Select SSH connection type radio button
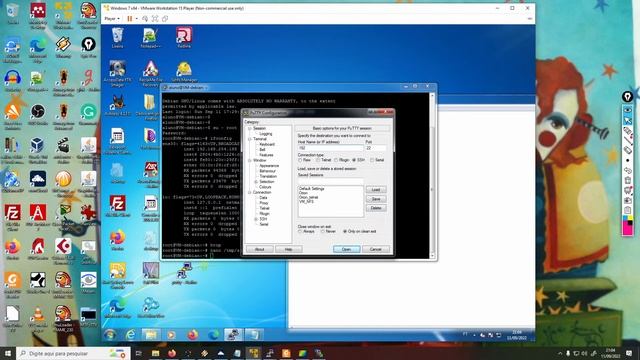 (354, 160)
